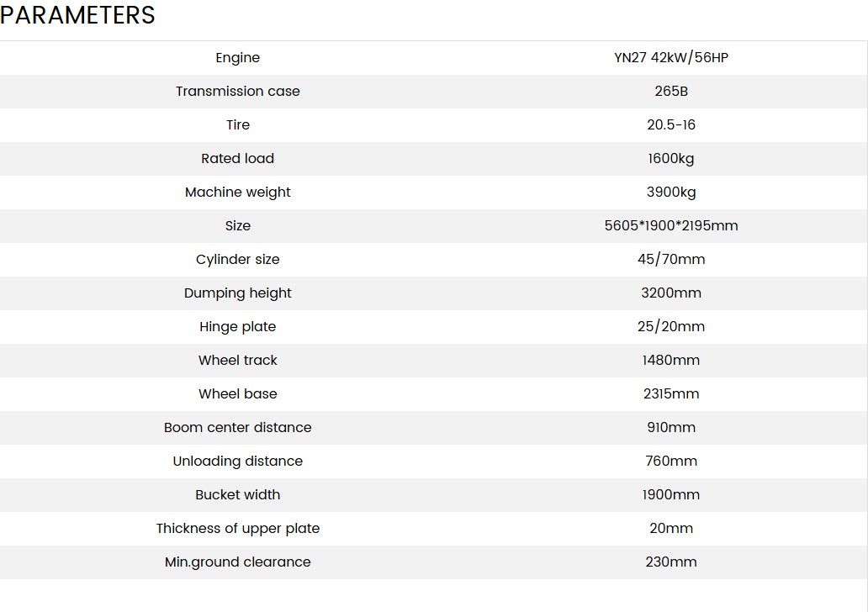868x612 pixels.
Task: Click the Cylinder size label
Action: coord(237,260)
